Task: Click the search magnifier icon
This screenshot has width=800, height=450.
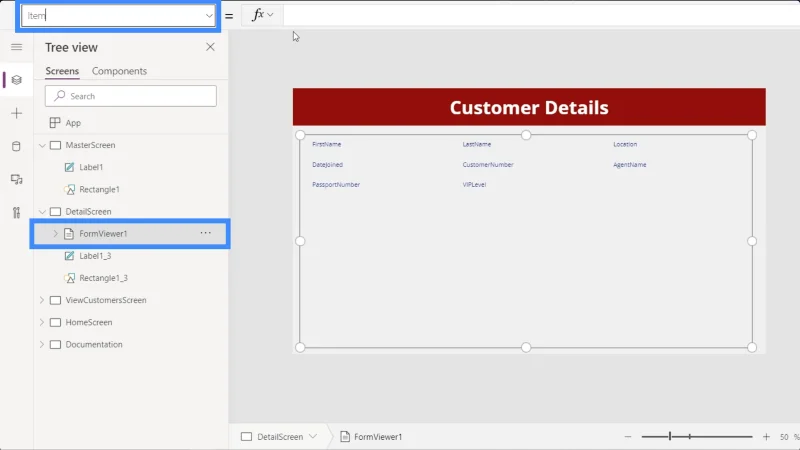Action: click(60, 95)
